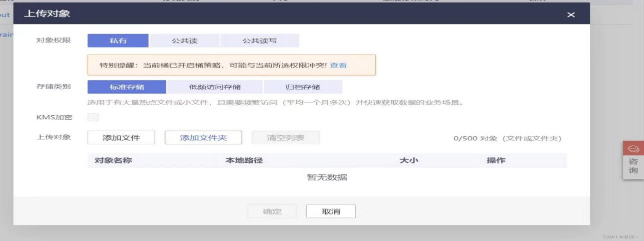Click the 对象名称 column header
This screenshot has height=241, width=644.
[x=113, y=160]
